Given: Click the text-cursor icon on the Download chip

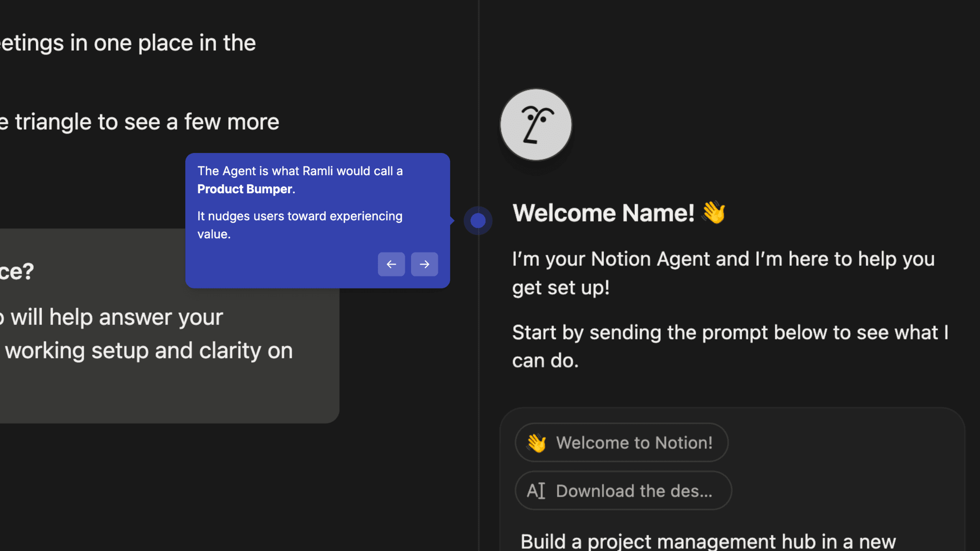Looking at the screenshot, I should [536, 491].
